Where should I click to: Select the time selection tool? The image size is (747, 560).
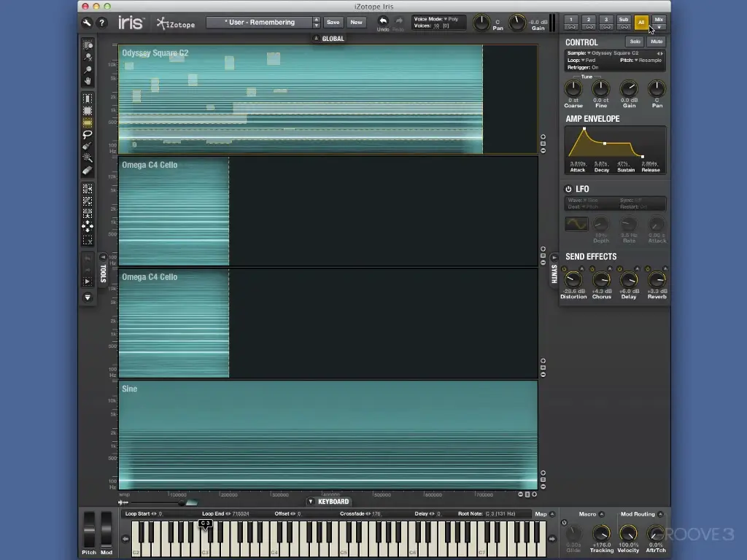(88, 98)
